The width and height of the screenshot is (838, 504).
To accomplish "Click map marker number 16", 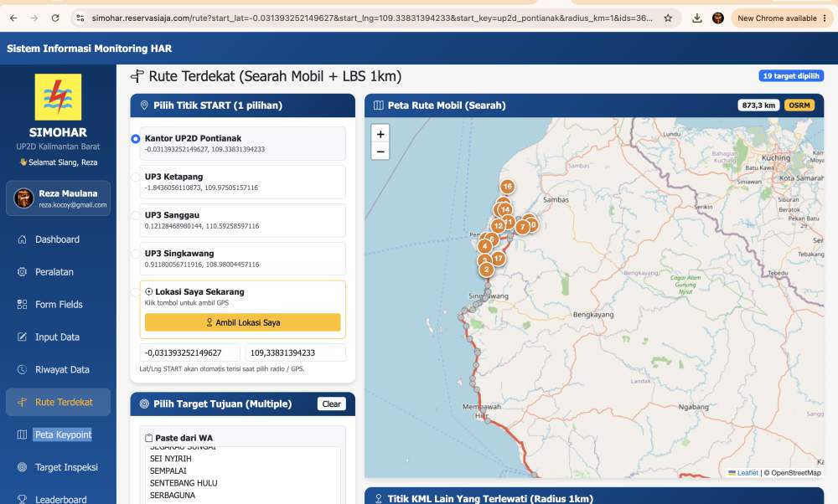I will tap(507, 187).
